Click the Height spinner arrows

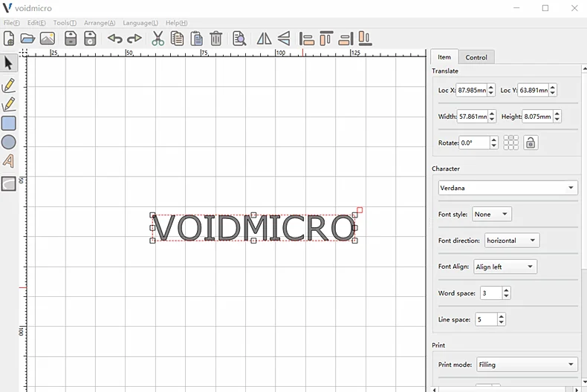coord(557,117)
